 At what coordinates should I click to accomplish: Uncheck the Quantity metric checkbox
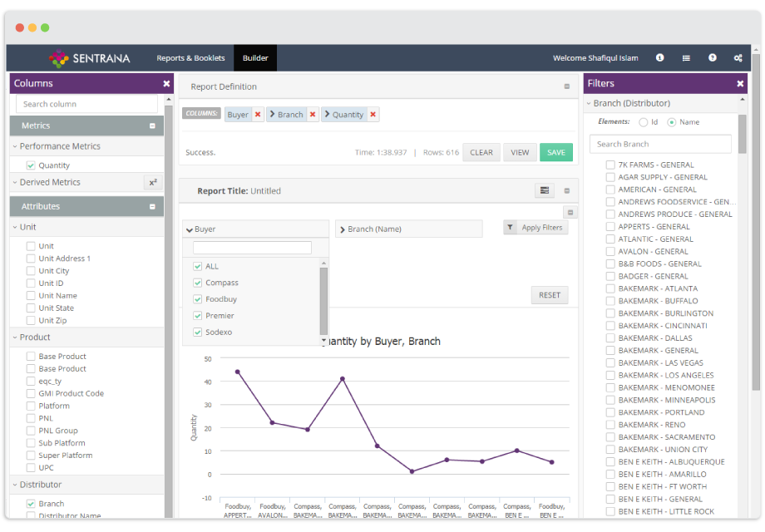pos(31,165)
